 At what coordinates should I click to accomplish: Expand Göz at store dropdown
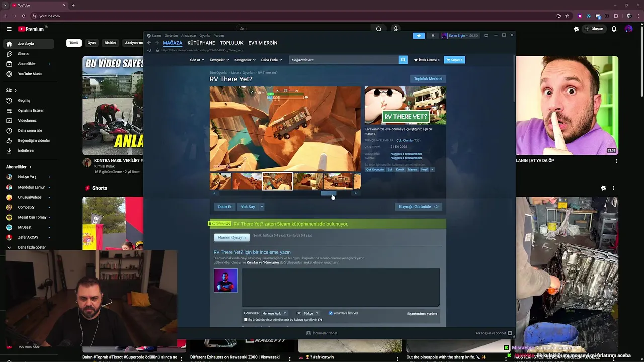pos(197,60)
